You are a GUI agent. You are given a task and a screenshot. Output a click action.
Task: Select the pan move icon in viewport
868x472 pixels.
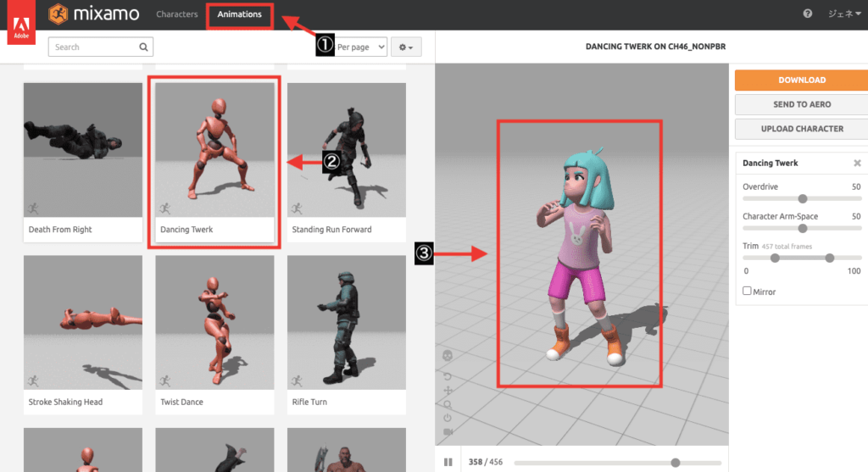[448, 391]
